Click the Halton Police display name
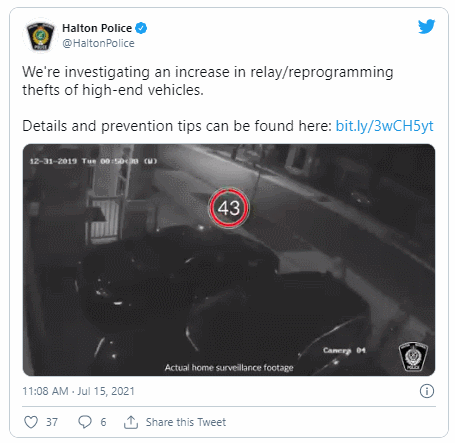This screenshot has width=455, height=443. click(x=97, y=28)
